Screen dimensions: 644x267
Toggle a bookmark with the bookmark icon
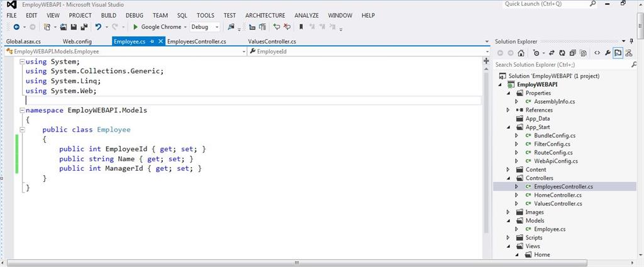(301, 26)
